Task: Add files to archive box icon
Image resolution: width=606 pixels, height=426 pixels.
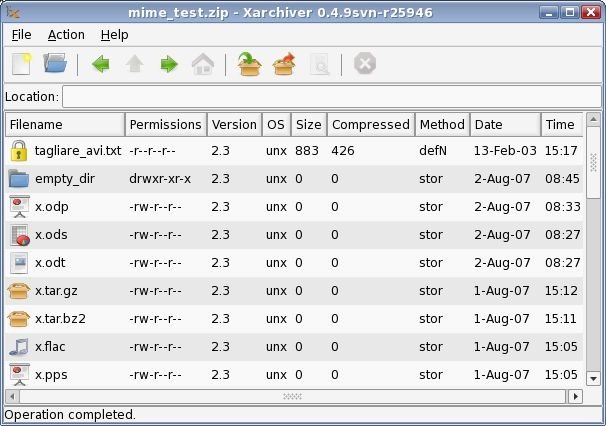Action: (249, 64)
